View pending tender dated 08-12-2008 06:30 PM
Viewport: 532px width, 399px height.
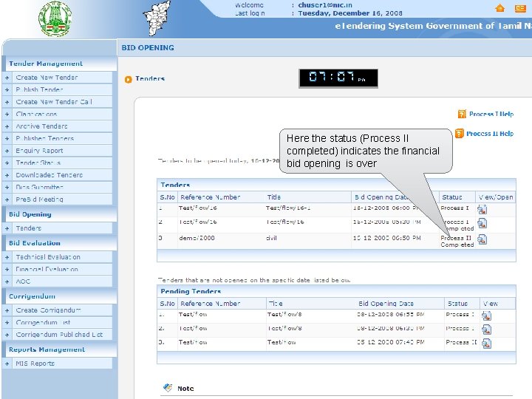point(486,330)
